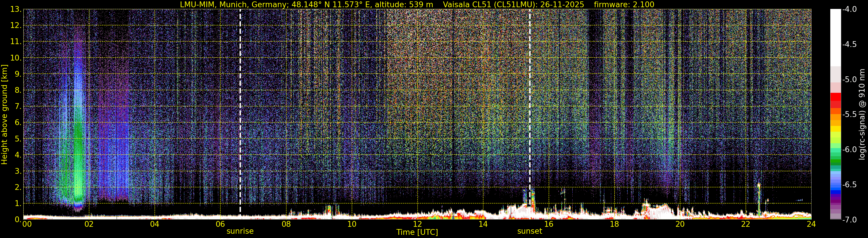Click the '10.' height tick label
This screenshot has height=238, width=868.
click(x=16, y=58)
